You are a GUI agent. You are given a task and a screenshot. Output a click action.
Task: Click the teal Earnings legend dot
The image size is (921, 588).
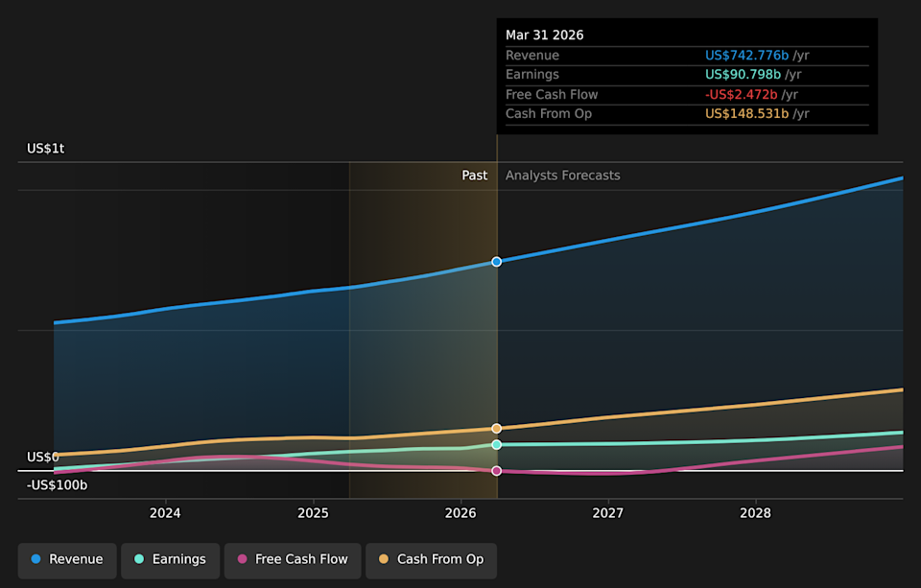point(139,559)
